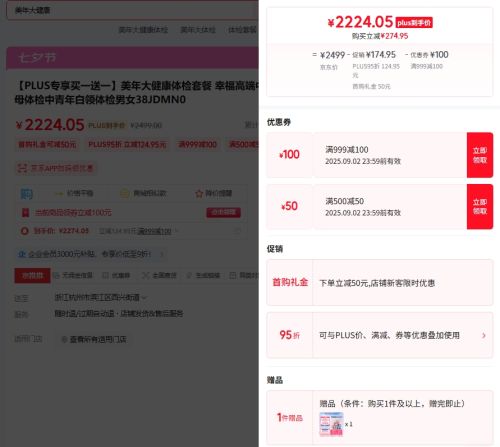The image size is (500, 447).
Task: Click the red coupon ticket icon
Action: (x=26, y=213)
